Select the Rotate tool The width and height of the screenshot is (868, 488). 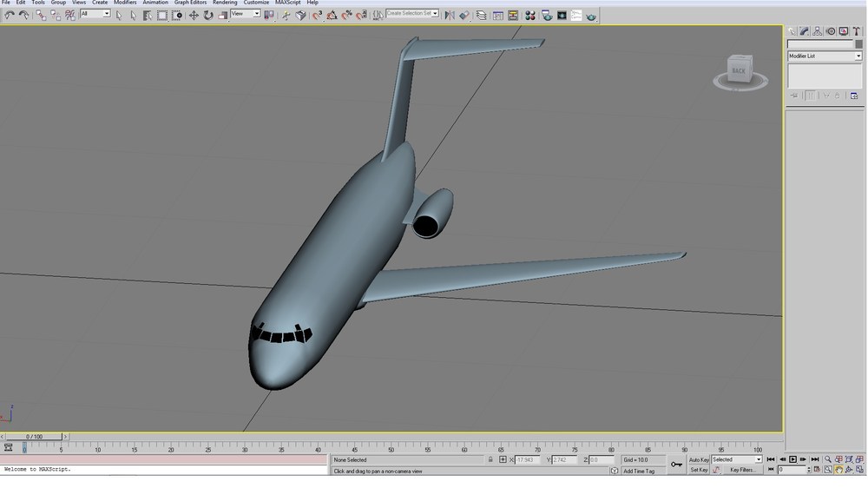pyautogui.click(x=208, y=16)
